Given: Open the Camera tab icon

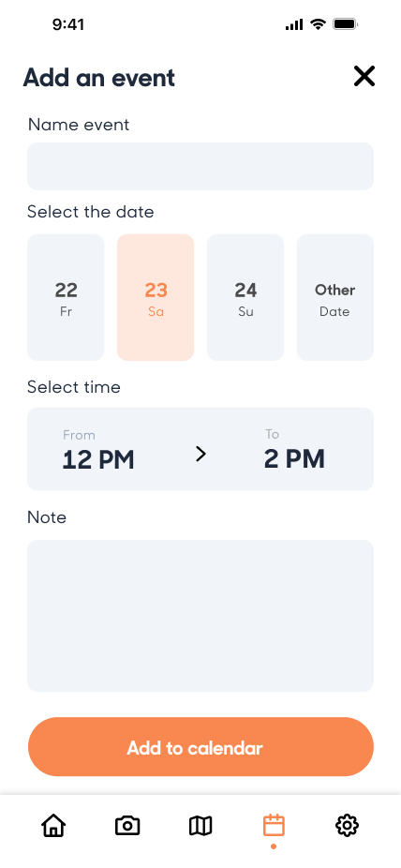Looking at the screenshot, I should click(x=127, y=826).
